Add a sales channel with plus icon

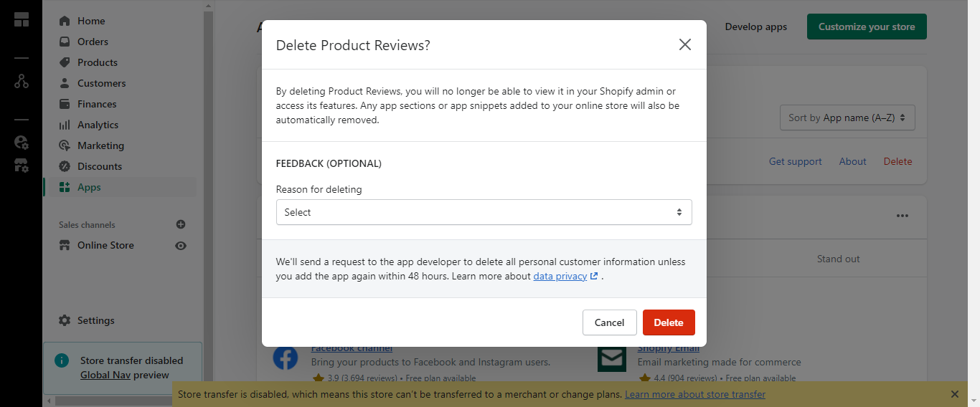coord(181,224)
